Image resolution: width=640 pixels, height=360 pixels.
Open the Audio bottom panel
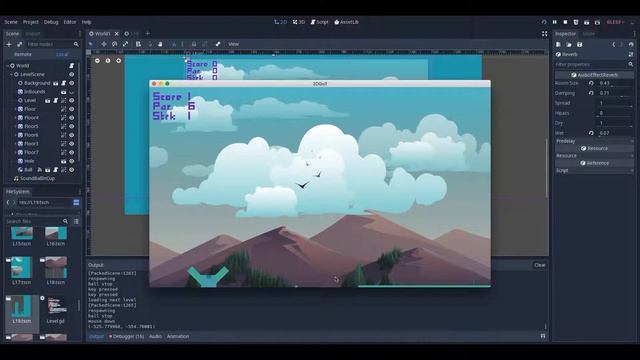155,336
